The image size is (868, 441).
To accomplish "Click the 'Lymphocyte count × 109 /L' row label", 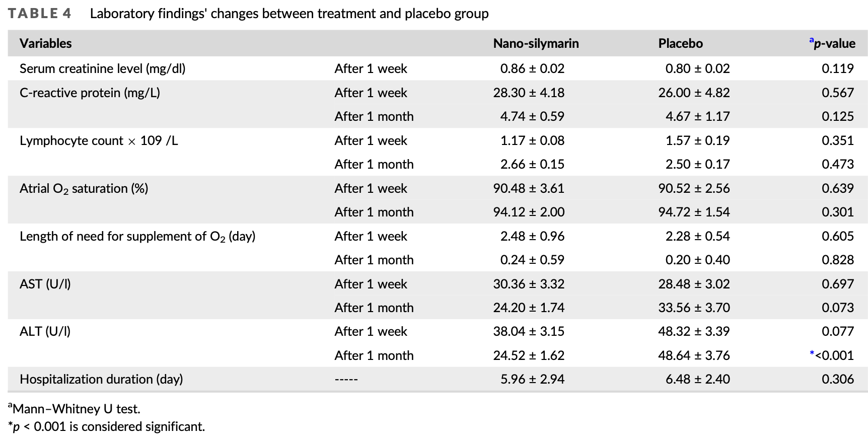I will click(x=99, y=140).
